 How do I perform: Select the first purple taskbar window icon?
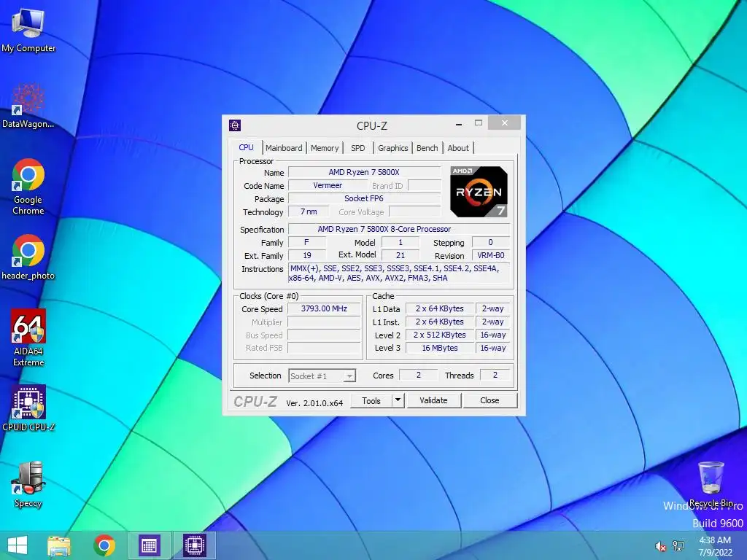click(149, 545)
